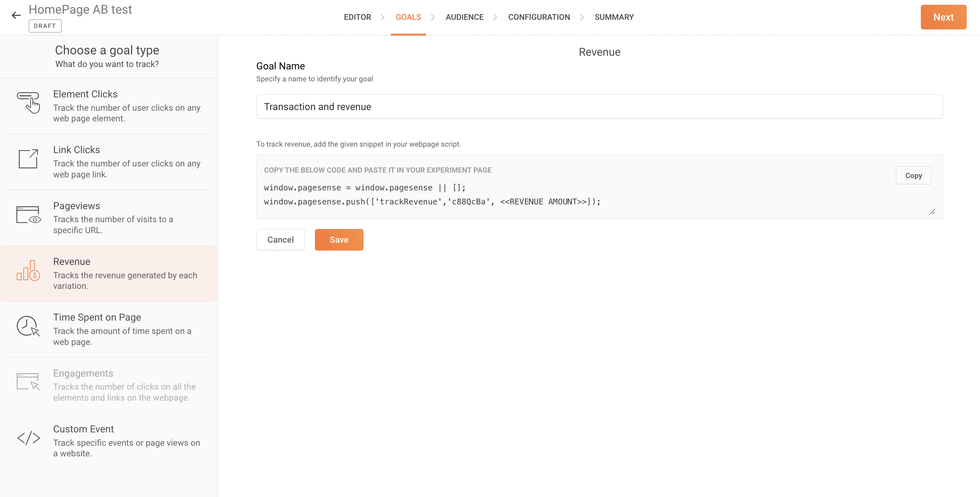980x497 pixels.
Task: Save the revenue goal
Action: click(339, 240)
